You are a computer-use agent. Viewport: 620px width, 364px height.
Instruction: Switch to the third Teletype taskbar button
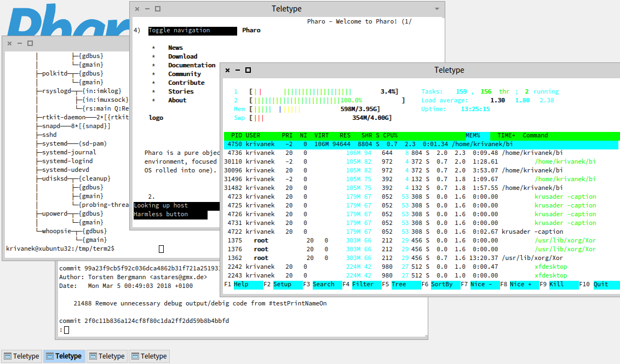point(107,356)
